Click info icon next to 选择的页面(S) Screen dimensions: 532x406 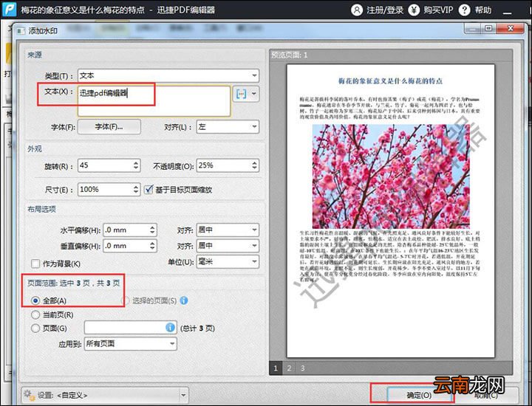point(184,300)
